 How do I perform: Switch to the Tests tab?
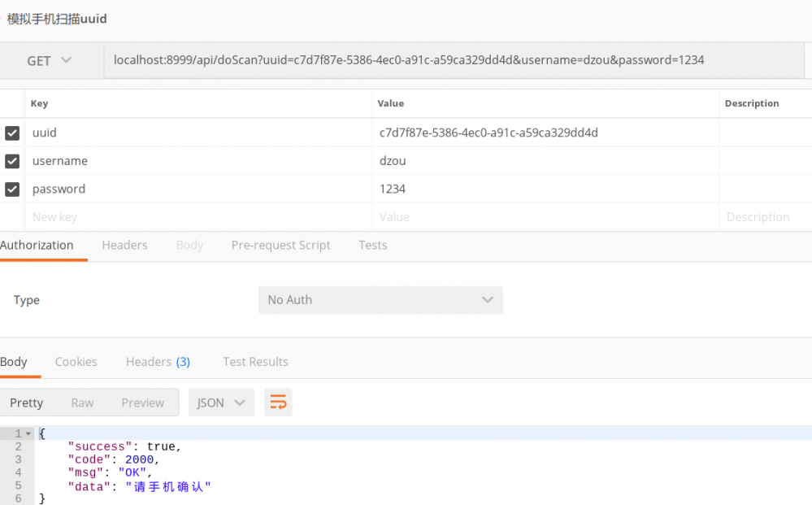(x=372, y=245)
